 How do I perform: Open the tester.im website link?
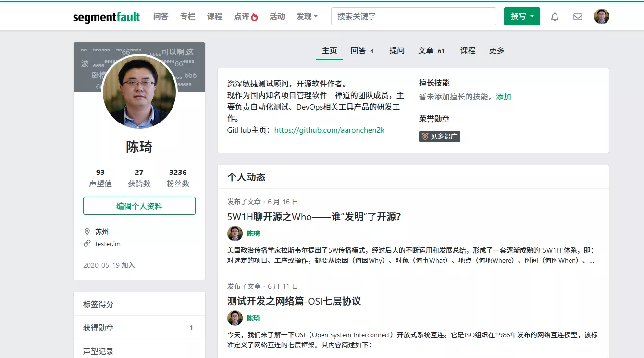108,244
